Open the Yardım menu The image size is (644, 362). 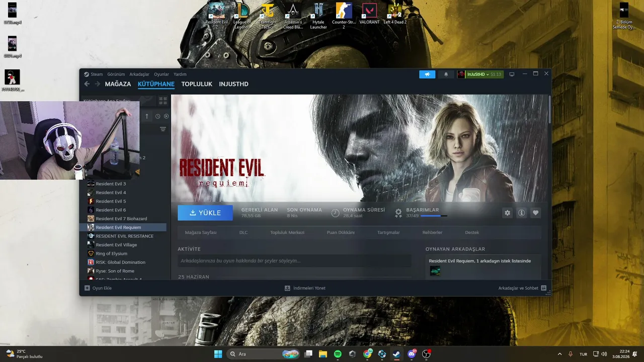[180, 74]
